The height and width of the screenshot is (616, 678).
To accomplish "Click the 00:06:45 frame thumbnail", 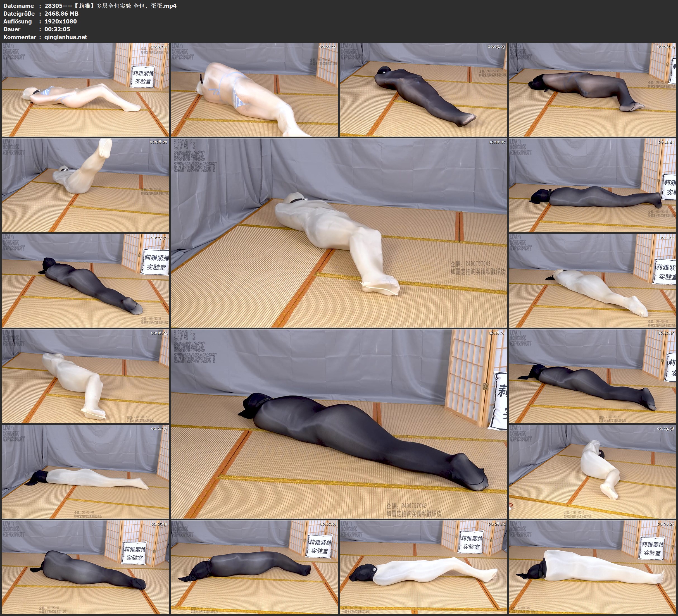I will coord(593,89).
